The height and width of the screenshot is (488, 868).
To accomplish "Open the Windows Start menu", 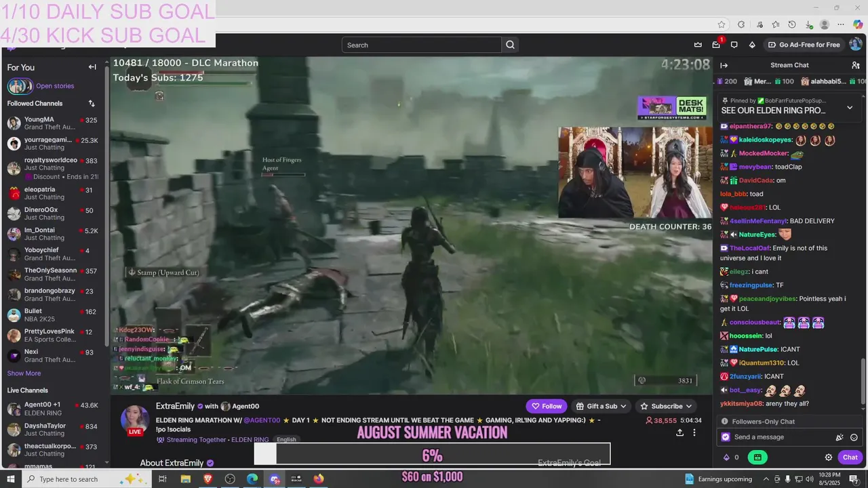I will (x=10, y=479).
